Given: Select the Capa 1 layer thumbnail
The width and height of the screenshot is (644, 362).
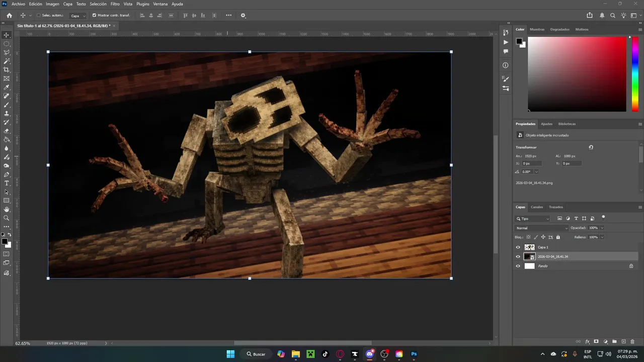Looking at the screenshot, I should [529, 247].
